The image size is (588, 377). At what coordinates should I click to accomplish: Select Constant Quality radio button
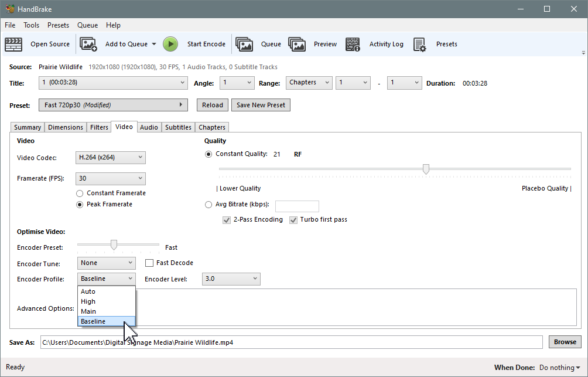pyautogui.click(x=208, y=154)
